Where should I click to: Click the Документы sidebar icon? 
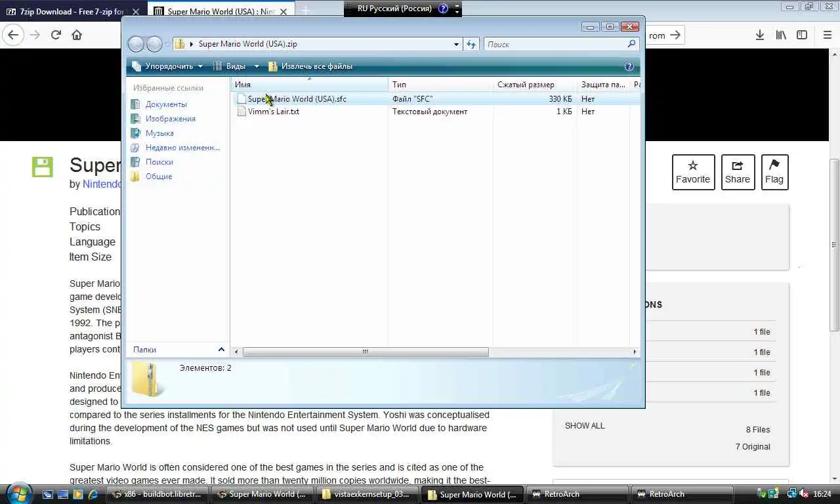[x=135, y=104]
